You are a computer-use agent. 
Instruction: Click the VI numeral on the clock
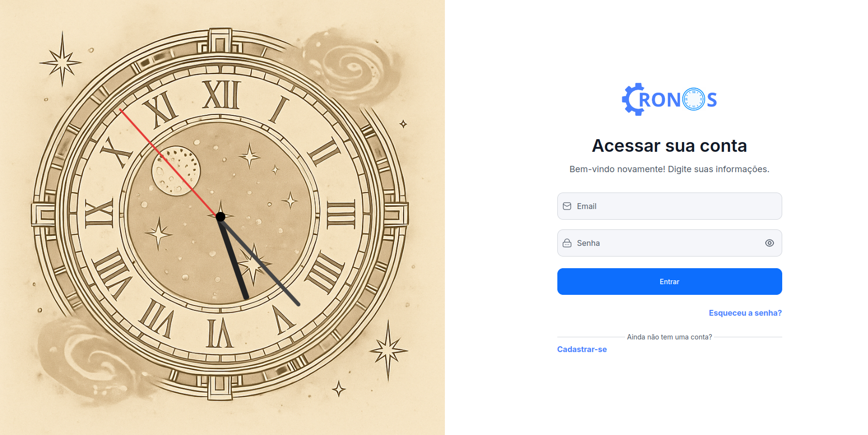(220, 333)
